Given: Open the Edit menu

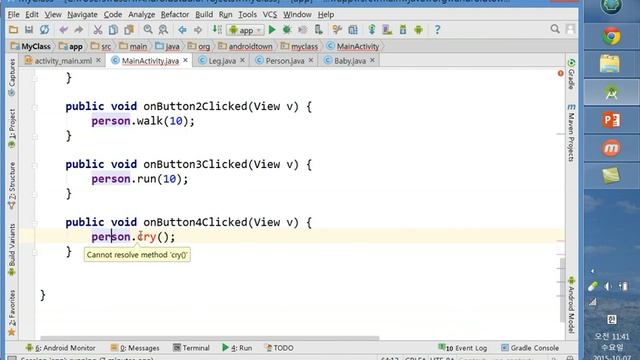Looking at the screenshot, I should (x=31, y=15).
